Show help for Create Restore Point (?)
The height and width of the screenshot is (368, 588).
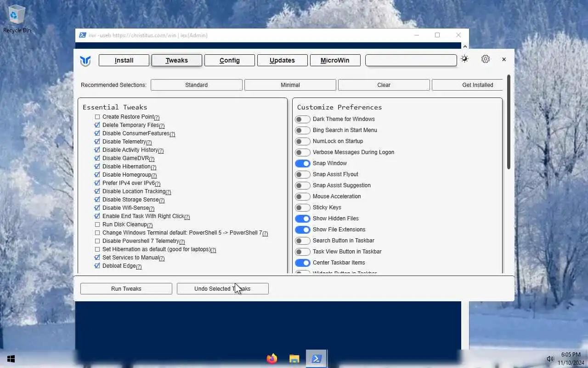tap(157, 117)
